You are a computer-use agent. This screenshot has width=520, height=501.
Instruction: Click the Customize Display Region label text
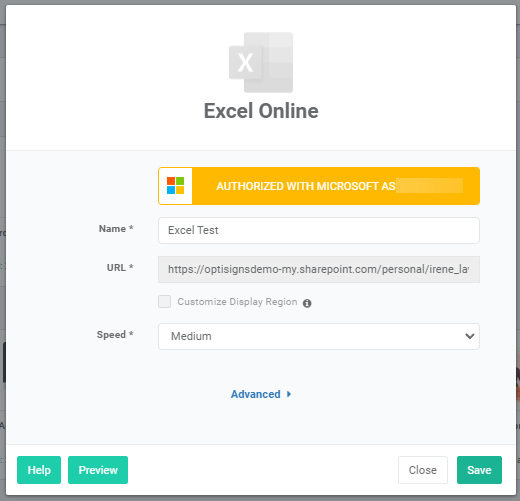[237, 302]
